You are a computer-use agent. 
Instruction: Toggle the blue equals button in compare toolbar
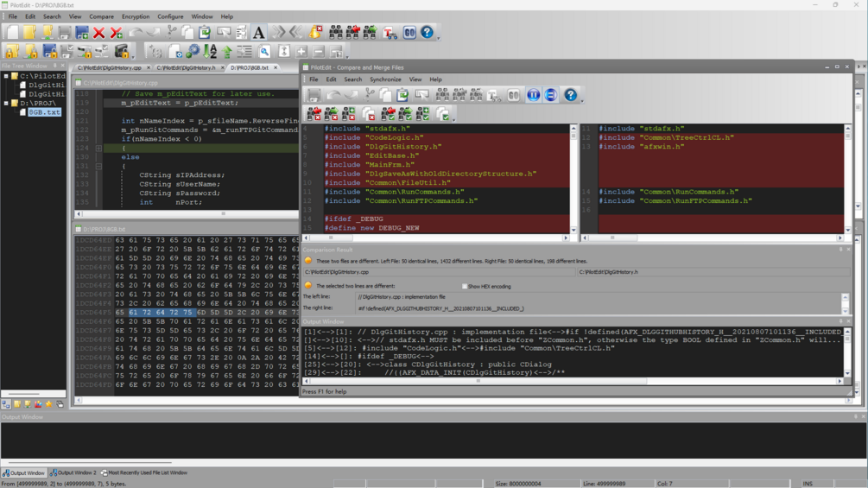coord(550,95)
